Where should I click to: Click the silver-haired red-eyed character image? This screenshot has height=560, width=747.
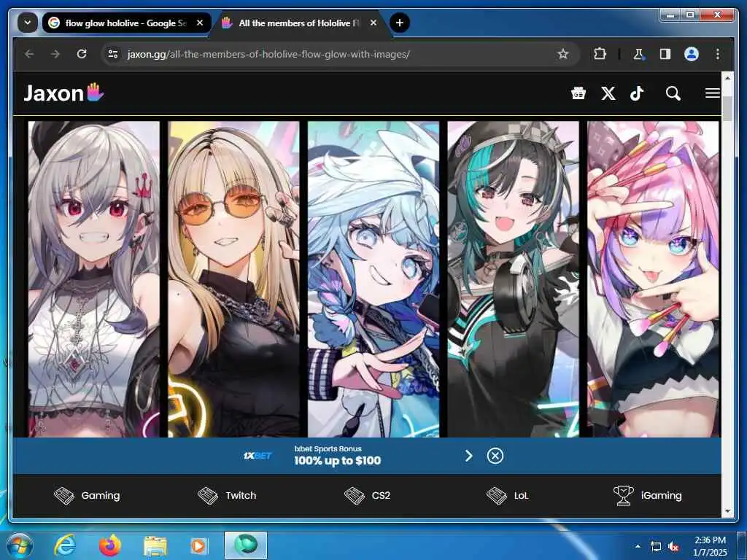94,279
